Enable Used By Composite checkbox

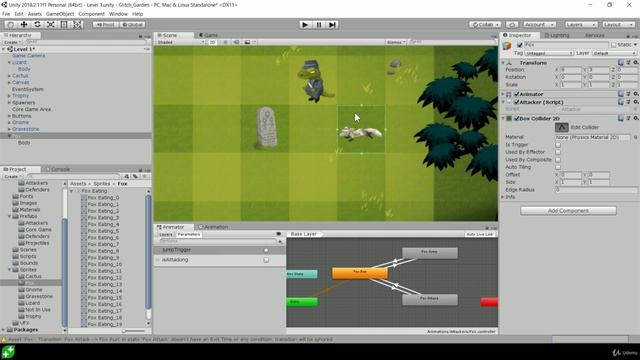coord(558,160)
